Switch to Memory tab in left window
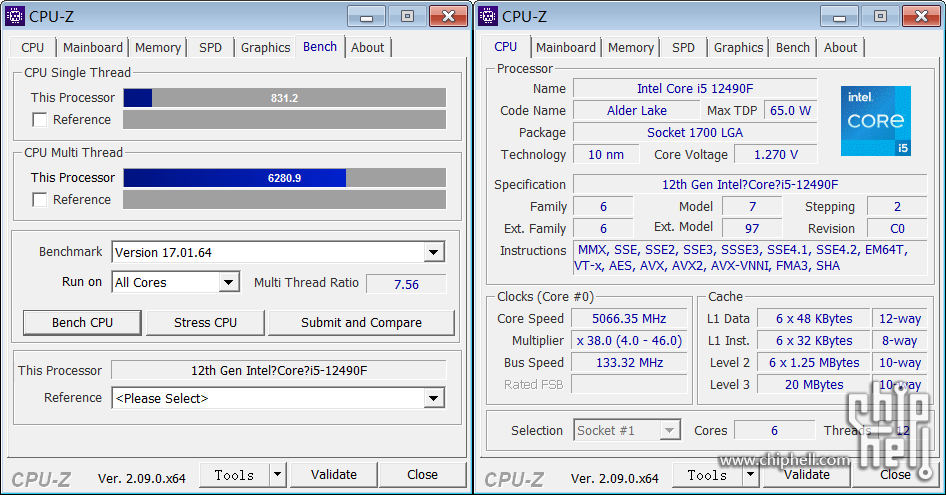The height and width of the screenshot is (495, 946). click(x=158, y=48)
